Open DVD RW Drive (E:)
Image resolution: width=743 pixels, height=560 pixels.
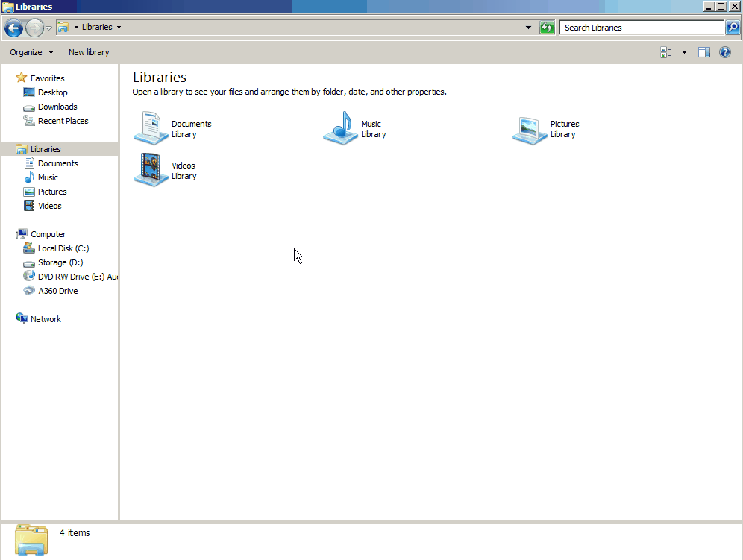click(x=78, y=277)
